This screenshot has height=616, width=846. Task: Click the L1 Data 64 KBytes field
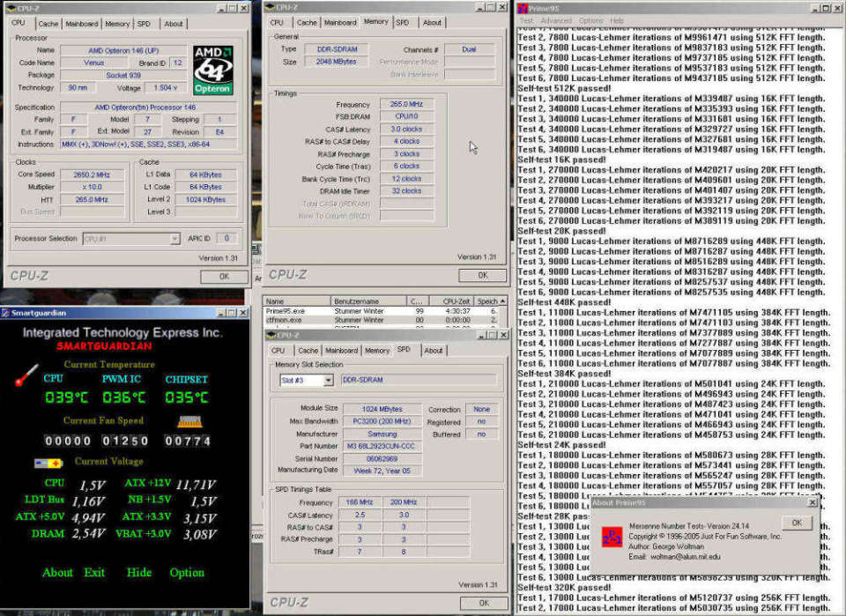tap(205, 174)
